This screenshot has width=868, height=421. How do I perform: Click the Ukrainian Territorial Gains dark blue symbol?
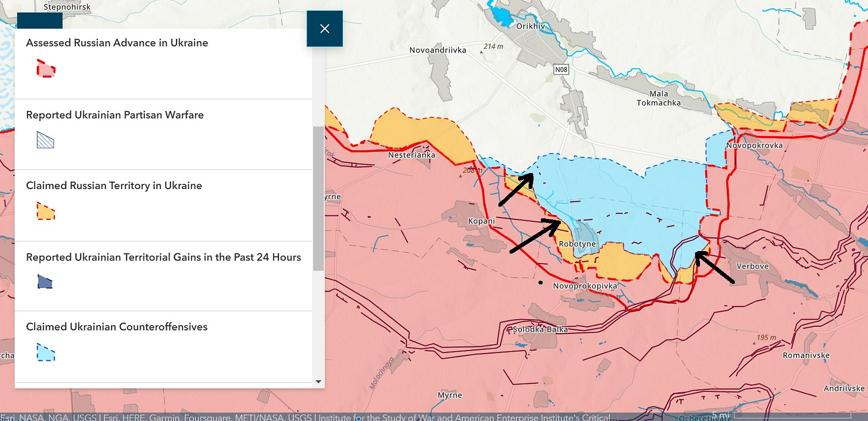[x=45, y=281]
